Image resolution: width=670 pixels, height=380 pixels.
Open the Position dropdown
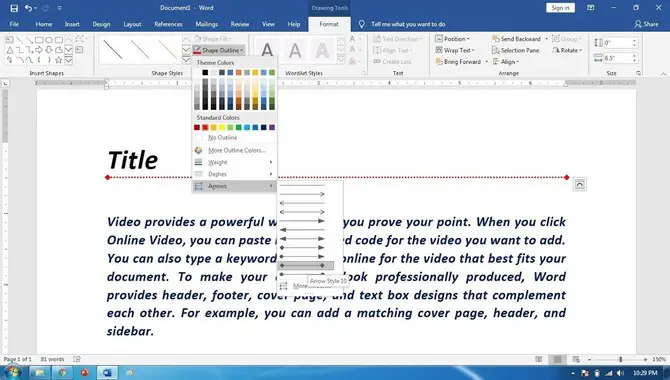[453, 39]
